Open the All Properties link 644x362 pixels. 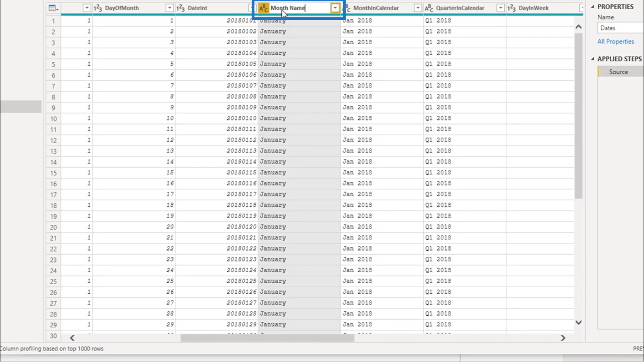tap(615, 41)
